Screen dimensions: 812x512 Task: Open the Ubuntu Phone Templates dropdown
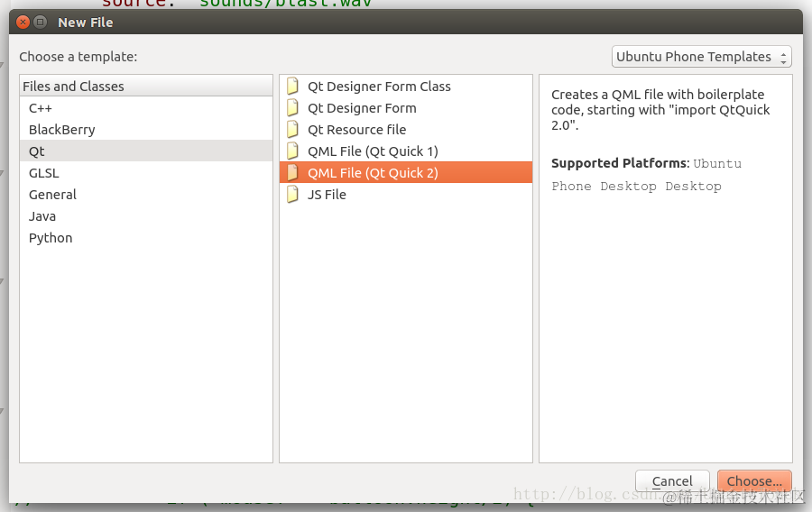coord(701,57)
